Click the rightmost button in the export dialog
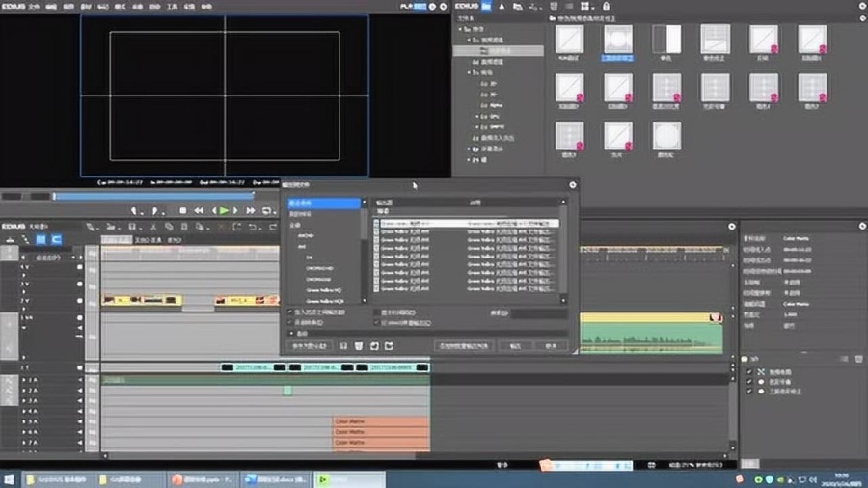The height and width of the screenshot is (488, 868). 552,345
